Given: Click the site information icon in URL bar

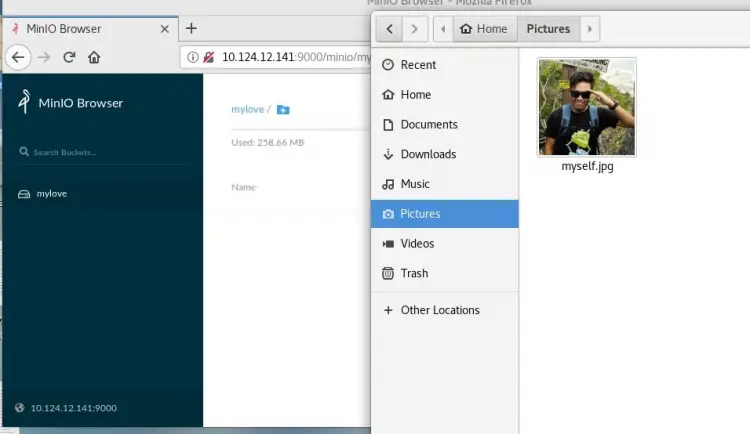Looking at the screenshot, I should 193,57.
